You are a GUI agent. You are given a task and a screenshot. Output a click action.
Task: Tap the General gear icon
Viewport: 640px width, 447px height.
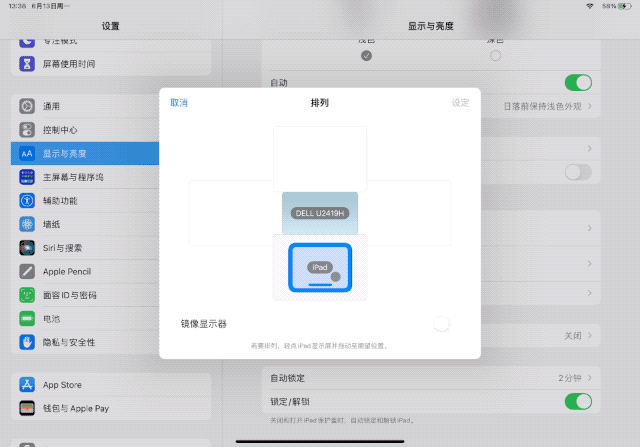click(x=27, y=106)
